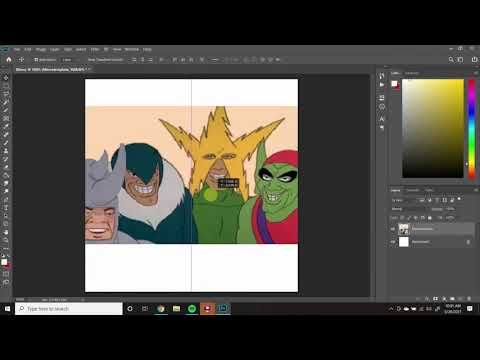Select the Eyedropper tool

tap(6, 126)
